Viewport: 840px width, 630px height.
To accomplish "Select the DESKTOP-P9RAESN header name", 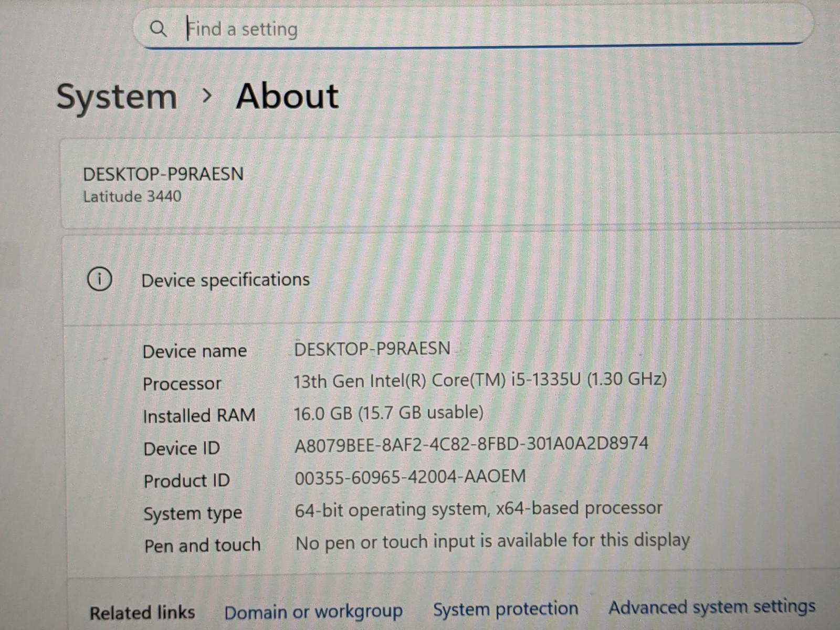I will point(163,174).
